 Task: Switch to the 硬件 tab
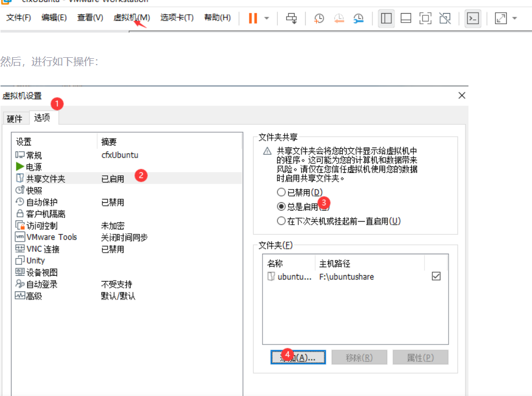coord(15,119)
